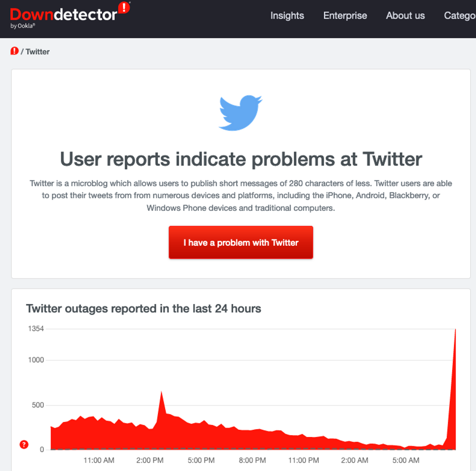Click the red home breadcrumb icon
This screenshot has width=476, height=471.
(14, 51)
